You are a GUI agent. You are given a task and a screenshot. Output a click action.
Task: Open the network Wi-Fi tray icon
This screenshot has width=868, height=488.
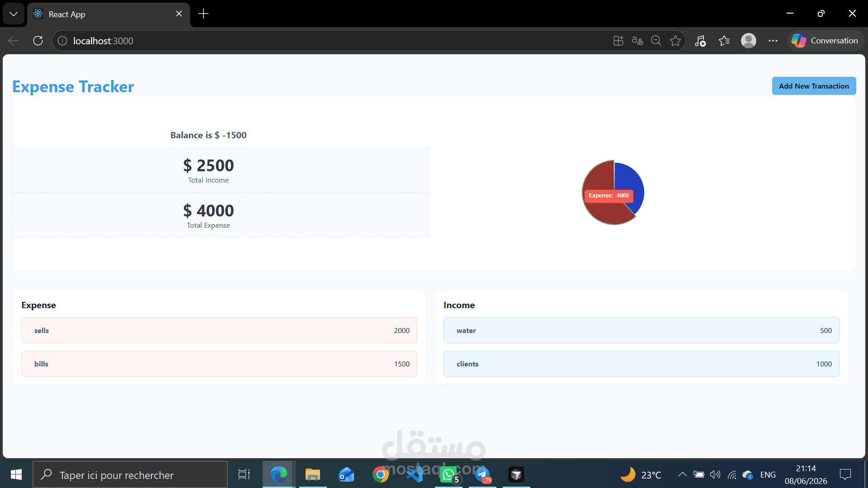coord(732,474)
